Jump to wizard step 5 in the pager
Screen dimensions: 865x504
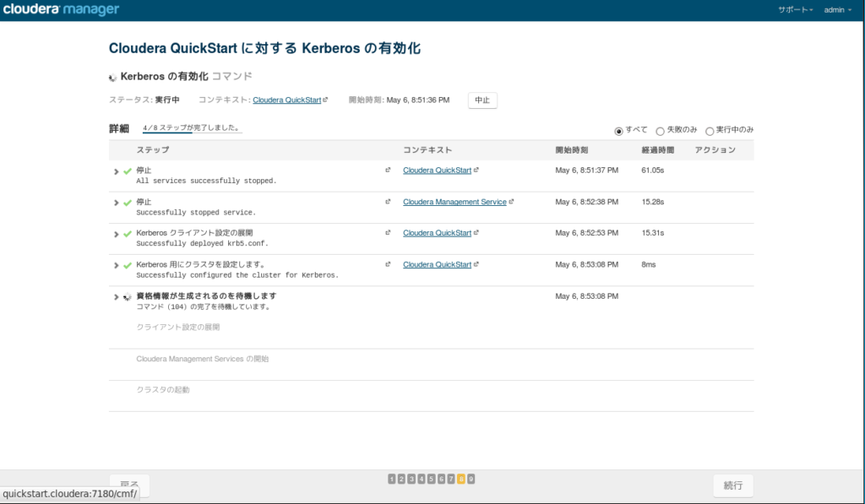tap(432, 480)
